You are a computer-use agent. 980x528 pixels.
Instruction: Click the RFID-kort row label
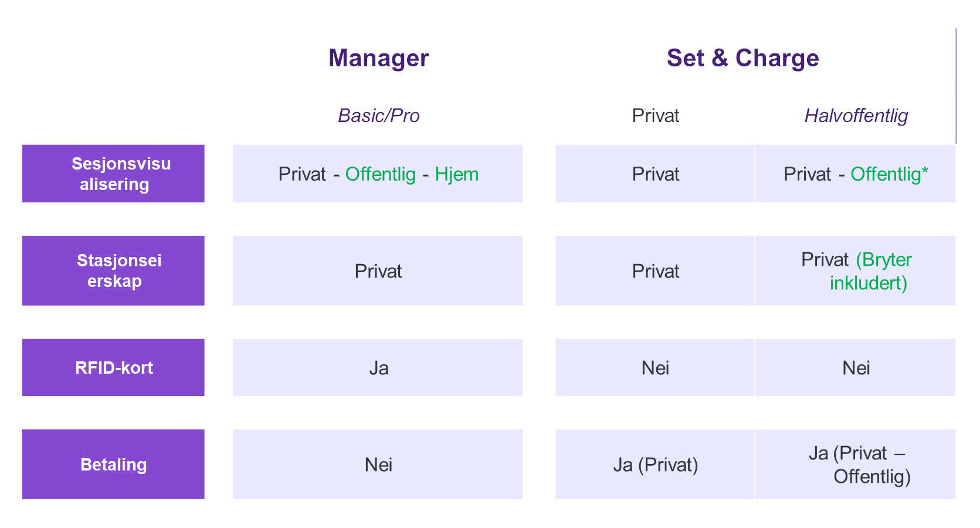click(x=113, y=367)
